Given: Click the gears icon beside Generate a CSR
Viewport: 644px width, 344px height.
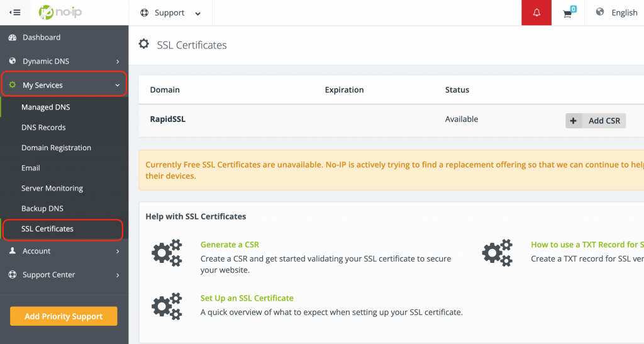Looking at the screenshot, I should click(167, 253).
